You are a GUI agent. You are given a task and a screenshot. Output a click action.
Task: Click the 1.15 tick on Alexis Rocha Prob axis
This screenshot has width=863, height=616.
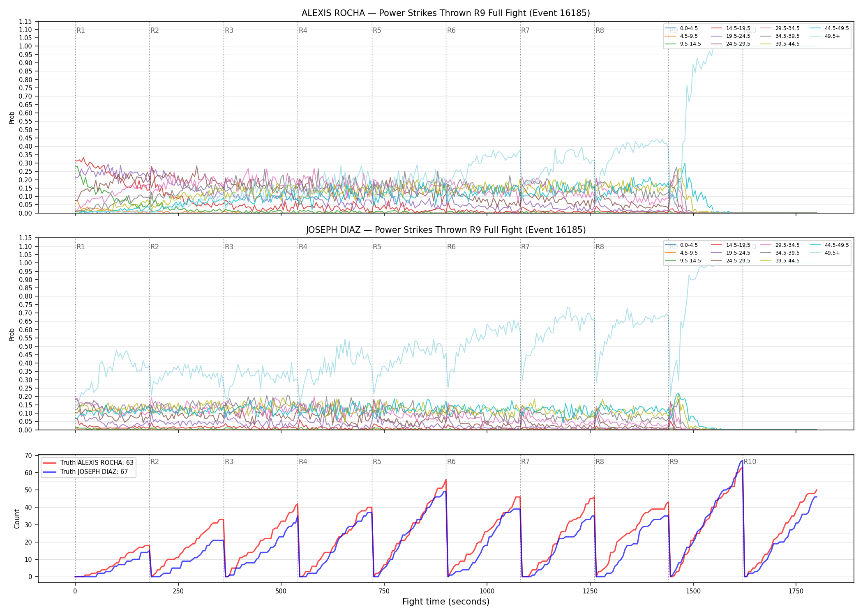(x=25, y=21)
